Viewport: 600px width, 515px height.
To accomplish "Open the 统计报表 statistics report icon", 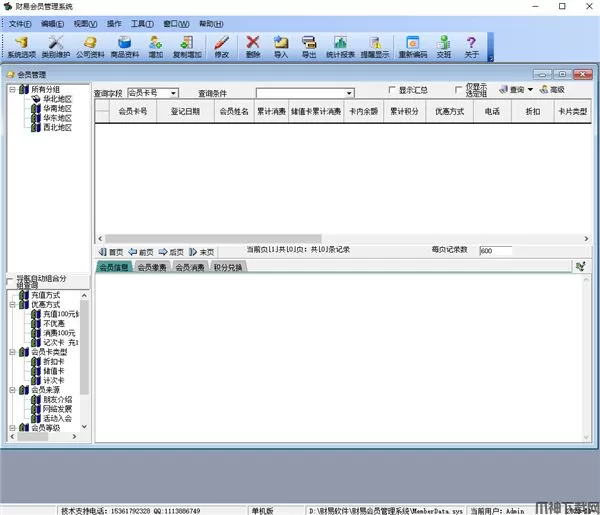I will 341,45.
